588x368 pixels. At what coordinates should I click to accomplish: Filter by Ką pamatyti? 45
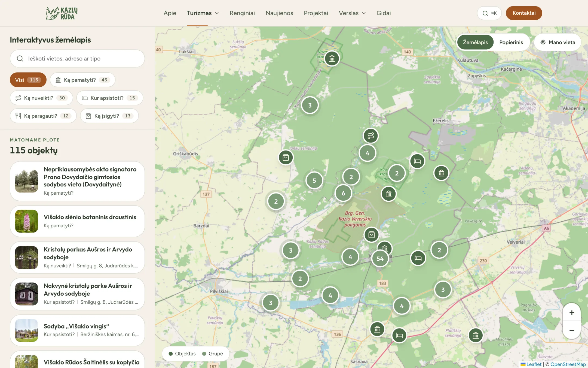pos(82,80)
